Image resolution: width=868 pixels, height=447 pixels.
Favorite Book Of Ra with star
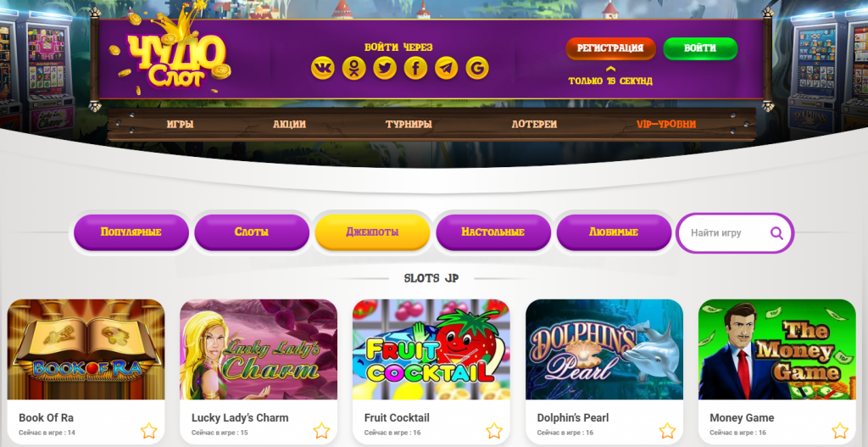tap(149, 430)
